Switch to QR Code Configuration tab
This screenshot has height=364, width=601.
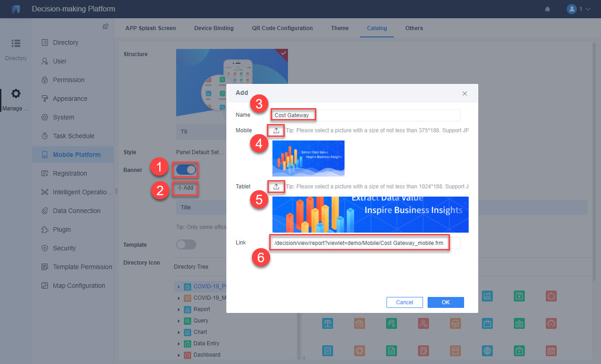282,28
